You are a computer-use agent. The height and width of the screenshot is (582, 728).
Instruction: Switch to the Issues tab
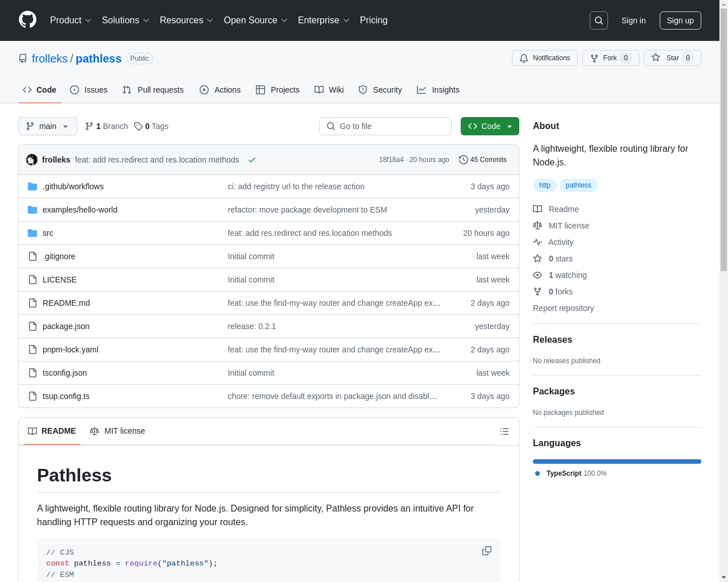(x=89, y=90)
